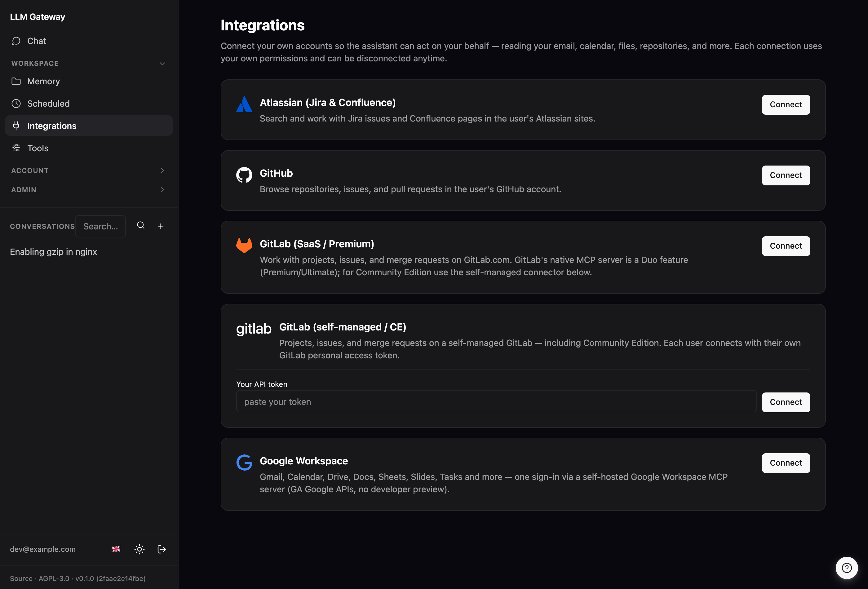
Task: Click the 'GitHub' card title
Action: point(277,173)
